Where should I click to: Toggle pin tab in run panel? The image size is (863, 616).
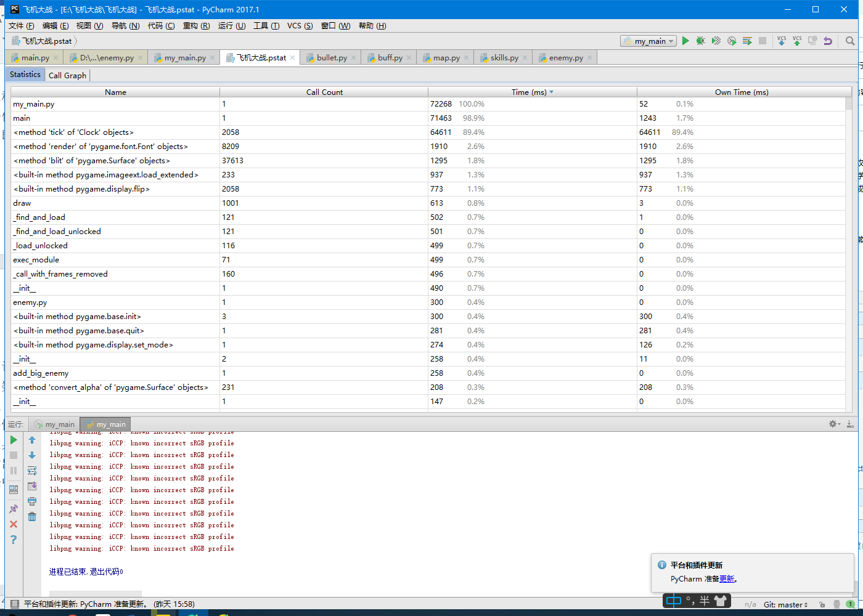pos(14,509)
